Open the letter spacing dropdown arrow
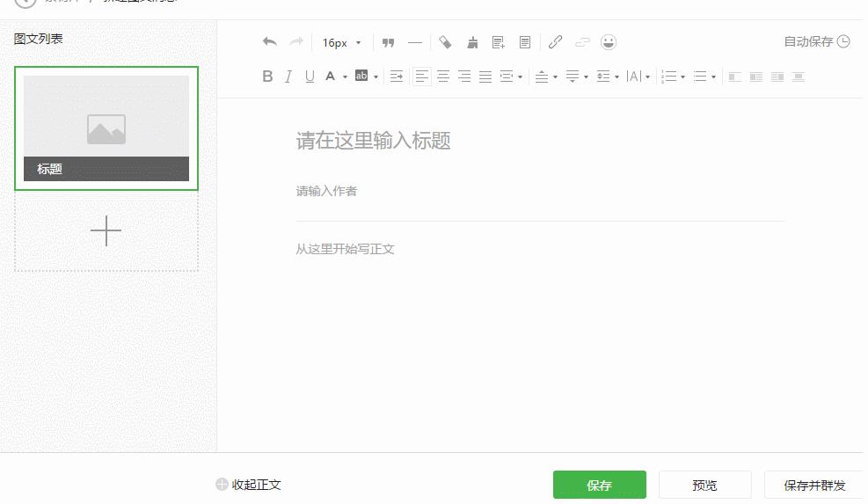This screenshot has width=868, height=504. (x=647, y=77)
